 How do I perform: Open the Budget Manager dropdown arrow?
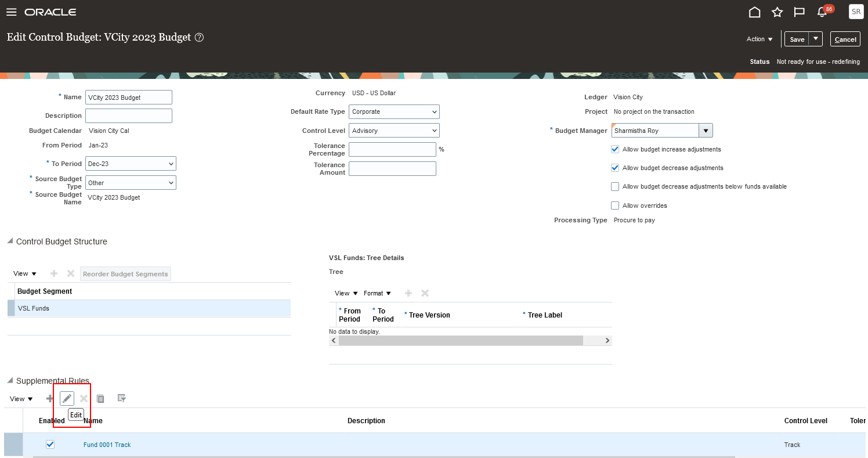point(706,131)
